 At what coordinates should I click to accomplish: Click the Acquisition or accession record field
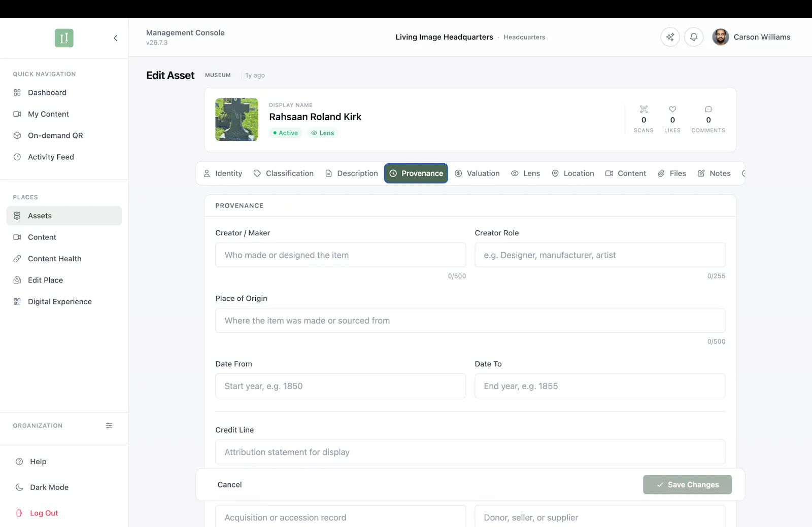341,516
